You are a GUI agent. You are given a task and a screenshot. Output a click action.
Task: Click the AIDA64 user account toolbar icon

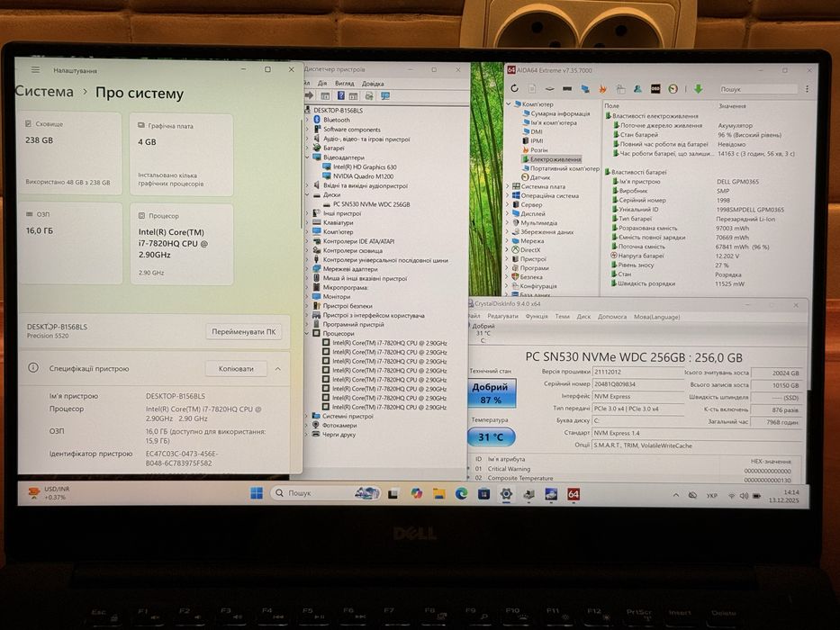[x=637, y=89]
